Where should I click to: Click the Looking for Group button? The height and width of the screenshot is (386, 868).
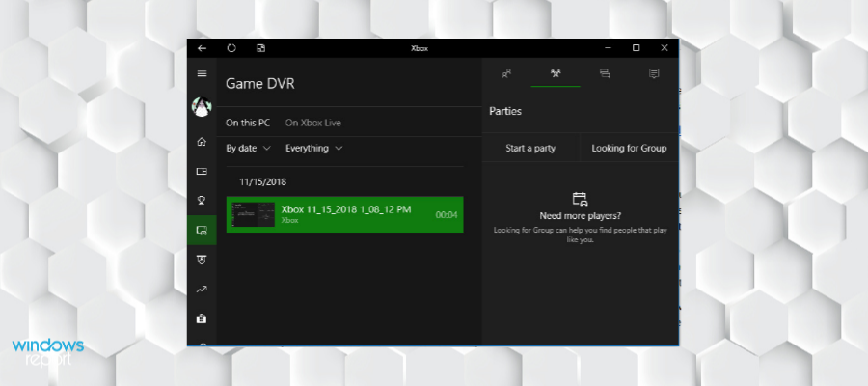pos(629,148)
